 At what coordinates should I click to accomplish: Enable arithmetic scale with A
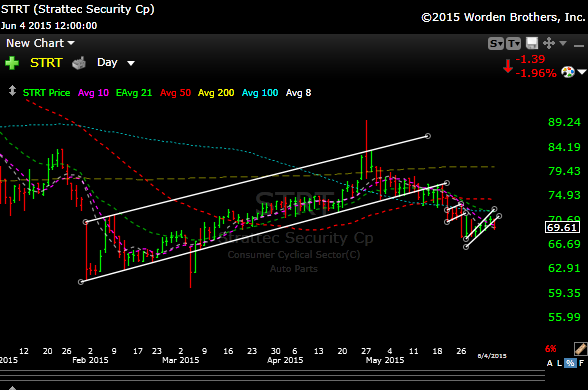point(550,363)
